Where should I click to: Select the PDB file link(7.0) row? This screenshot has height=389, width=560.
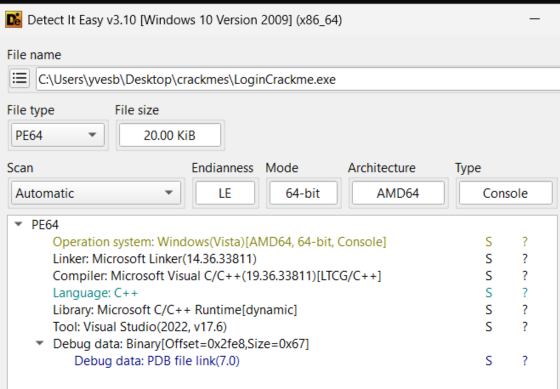[x=157, y=361]
